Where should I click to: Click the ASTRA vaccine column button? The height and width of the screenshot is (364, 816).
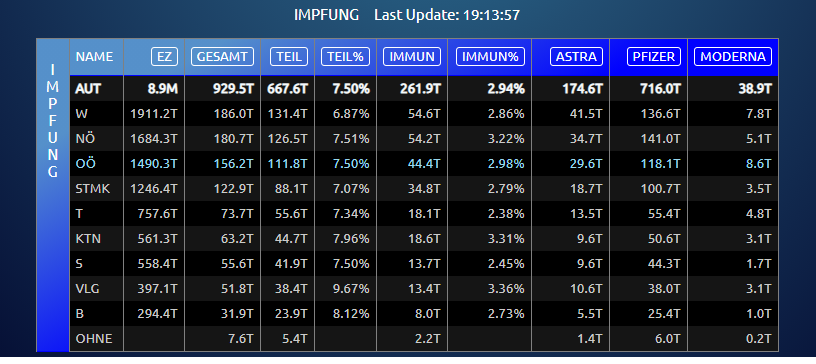577,57
